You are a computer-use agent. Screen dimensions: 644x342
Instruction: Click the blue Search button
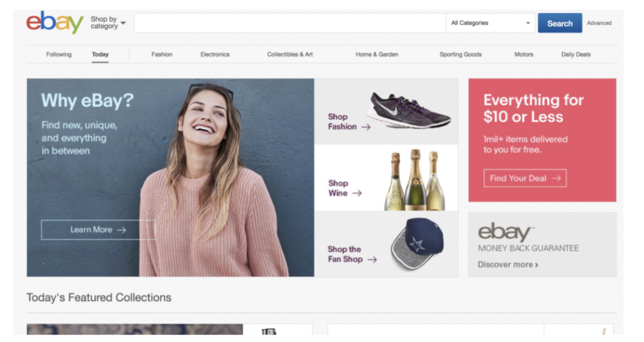560,23
